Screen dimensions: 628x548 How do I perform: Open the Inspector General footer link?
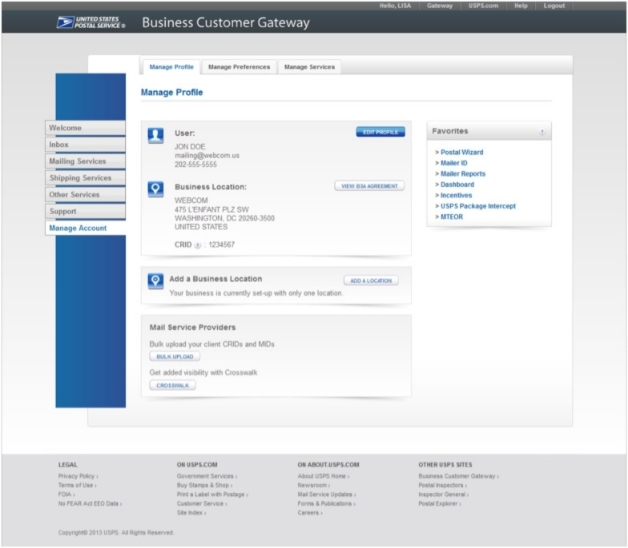pos(443,495)
